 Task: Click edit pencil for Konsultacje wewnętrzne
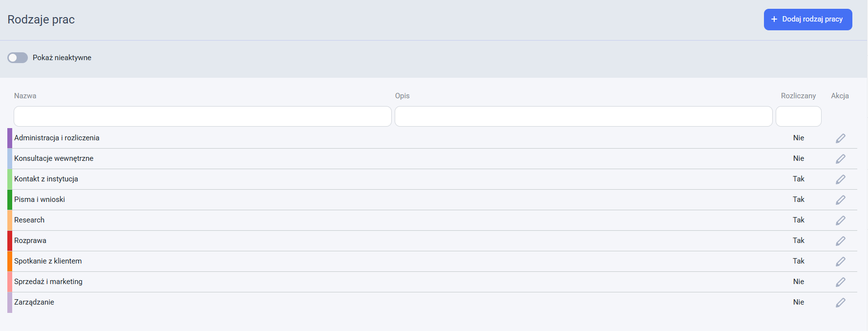click(840, 159)
